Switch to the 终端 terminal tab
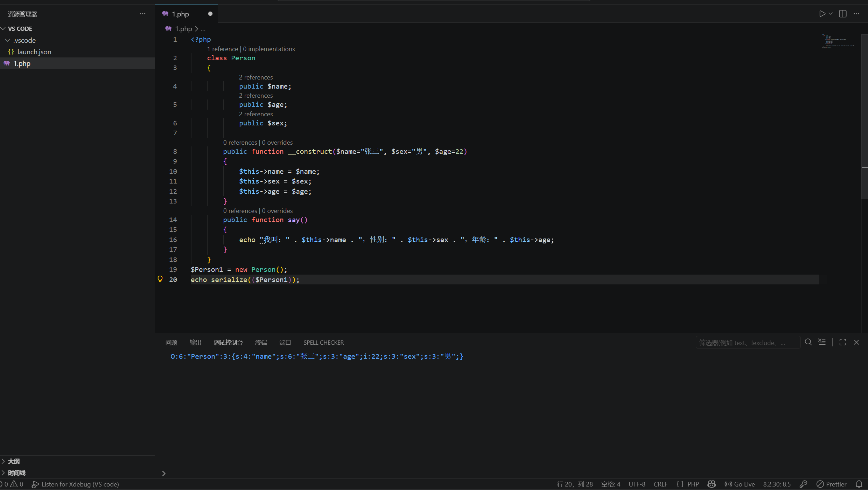The width and height of the screenshot is (868, 490). tap(261, 343)
